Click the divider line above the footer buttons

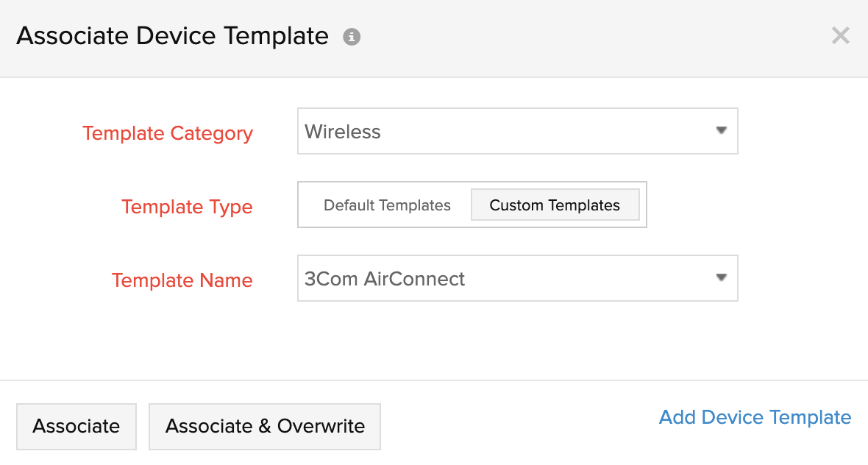pos(434,380)
